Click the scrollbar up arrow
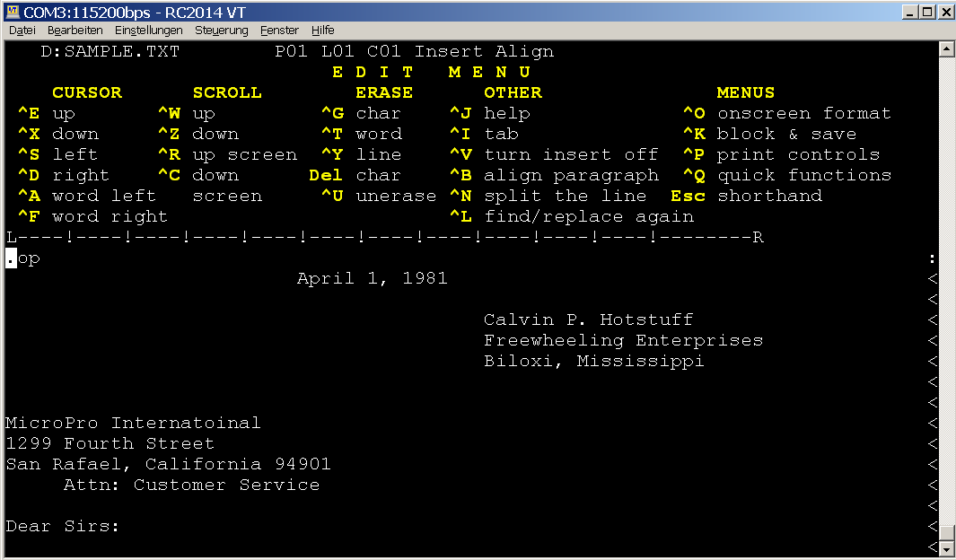This screenshot has width=956, height=560. 946,48
